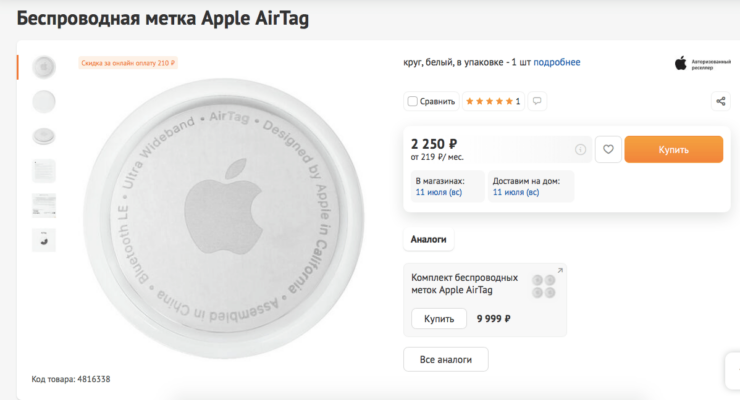Click in-store date 11 июля link

[437, 192]
